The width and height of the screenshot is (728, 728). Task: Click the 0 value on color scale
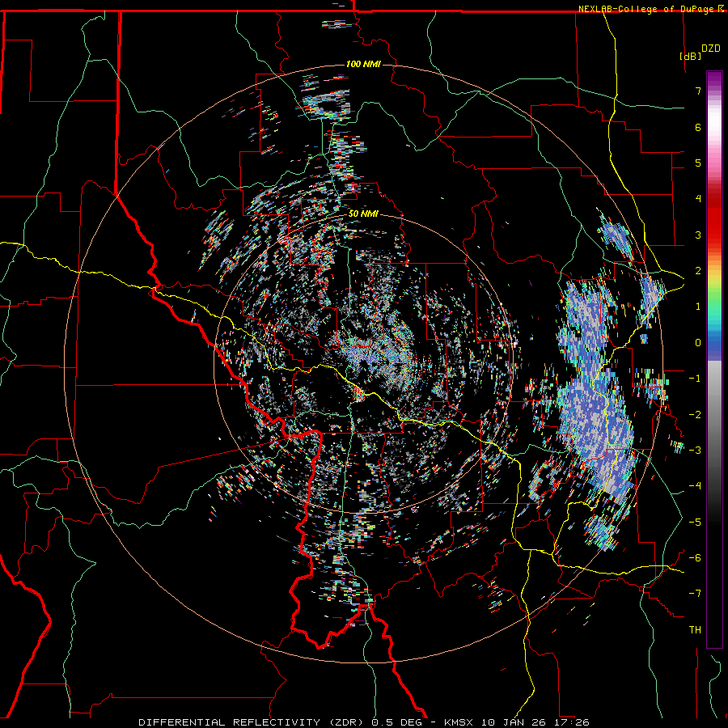click(x=698, y=343)
